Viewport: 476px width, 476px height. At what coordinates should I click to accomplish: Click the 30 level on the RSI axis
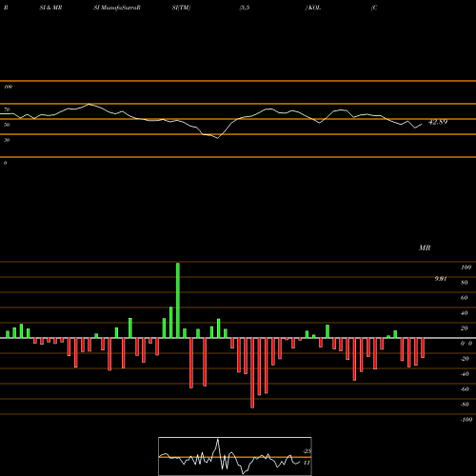pyautogui.click(x=7, y=140)
